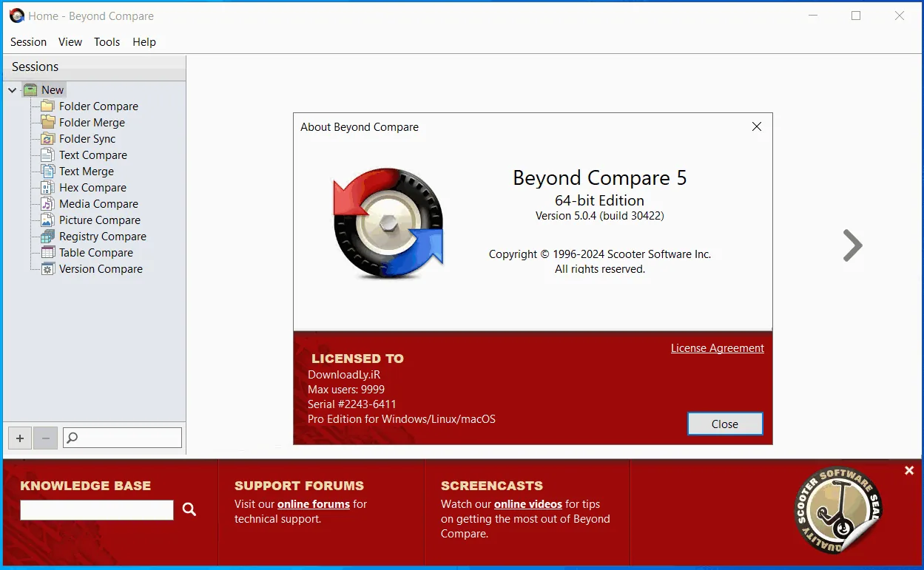924x570 pixels.
Task: Close the About Beyond Compare dialog button
Action: coord(725,424)
